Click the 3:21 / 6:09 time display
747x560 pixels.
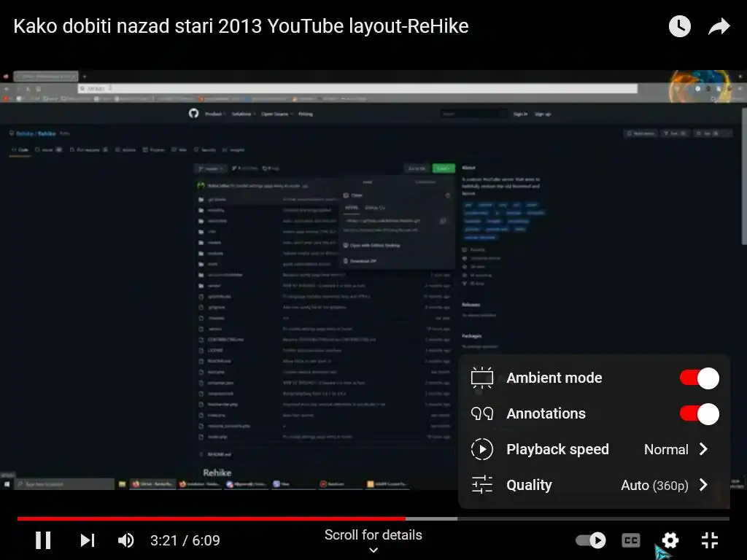click(185, 540)
